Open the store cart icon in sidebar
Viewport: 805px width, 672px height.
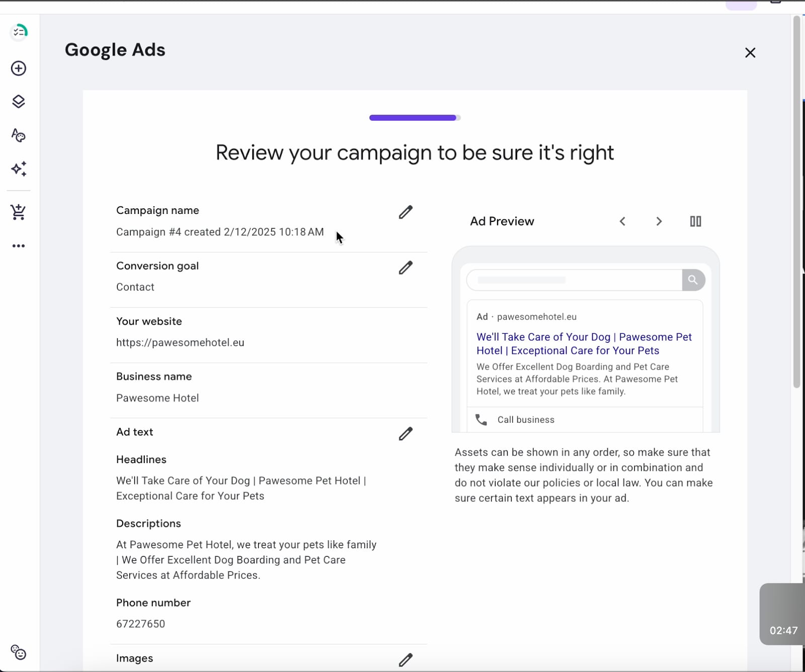(x=19, y=212)
